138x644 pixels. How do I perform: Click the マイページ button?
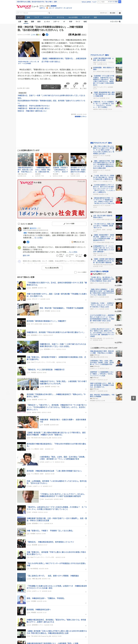(103, 13)
